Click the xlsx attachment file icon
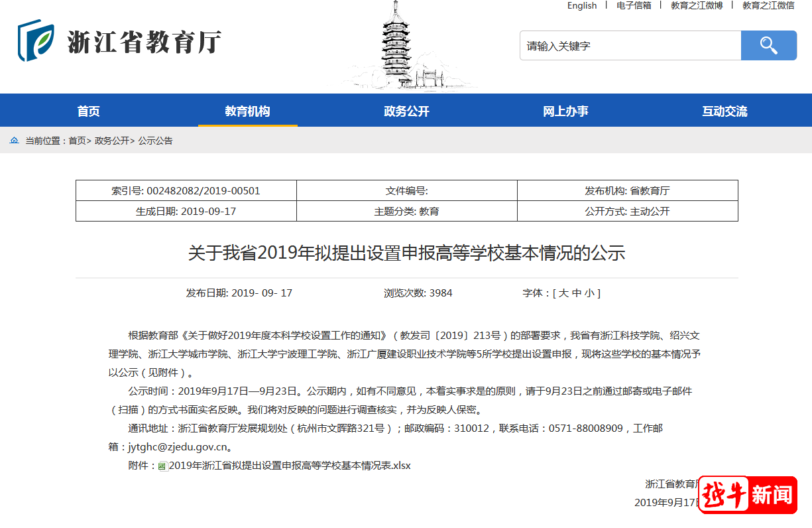This screenshot has height=528, width=812. point(163,466)
